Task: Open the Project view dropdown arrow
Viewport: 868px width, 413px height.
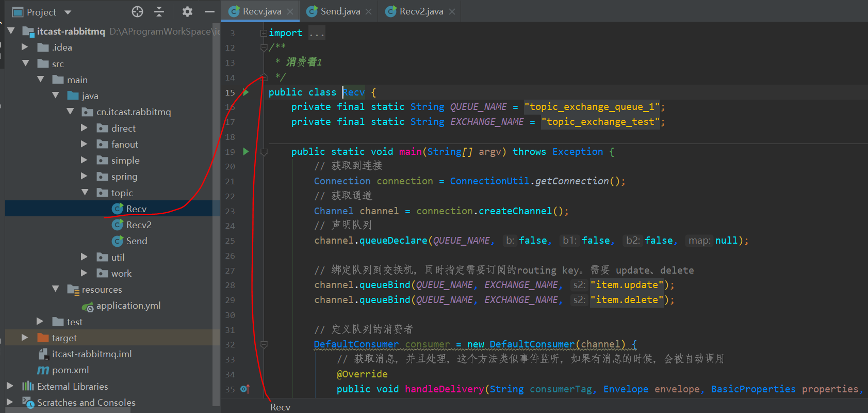Action: [x=68, y=12]
